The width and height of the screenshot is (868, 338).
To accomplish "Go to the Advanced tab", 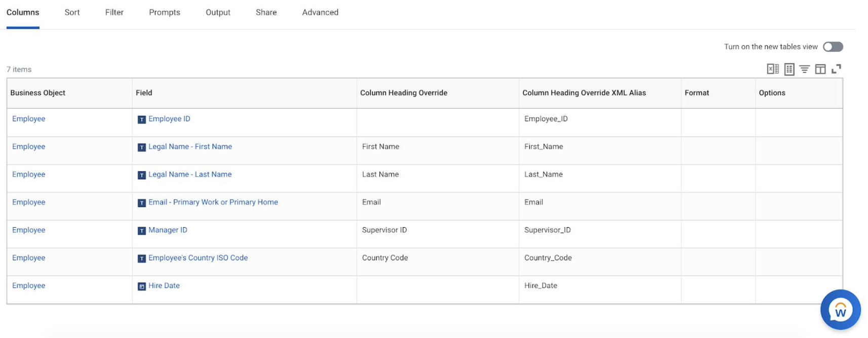I will [320, 12].
